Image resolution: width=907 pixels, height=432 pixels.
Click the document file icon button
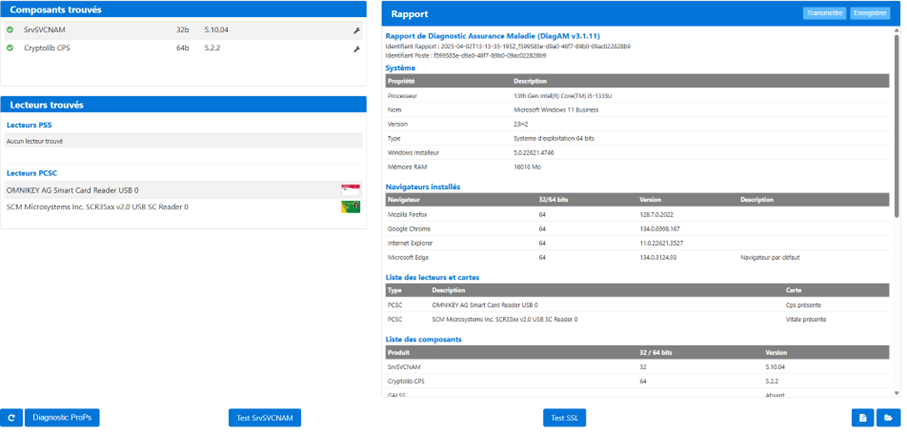click(x=861, y=417)
